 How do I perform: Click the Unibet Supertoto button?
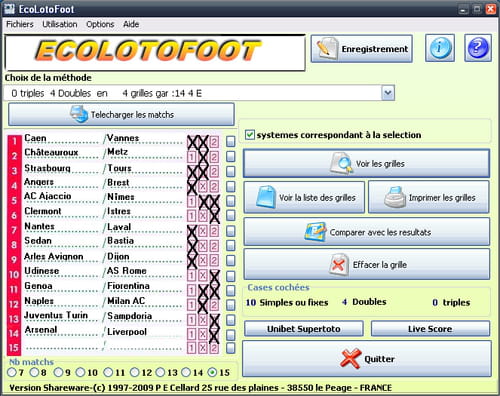click(304, 329)
